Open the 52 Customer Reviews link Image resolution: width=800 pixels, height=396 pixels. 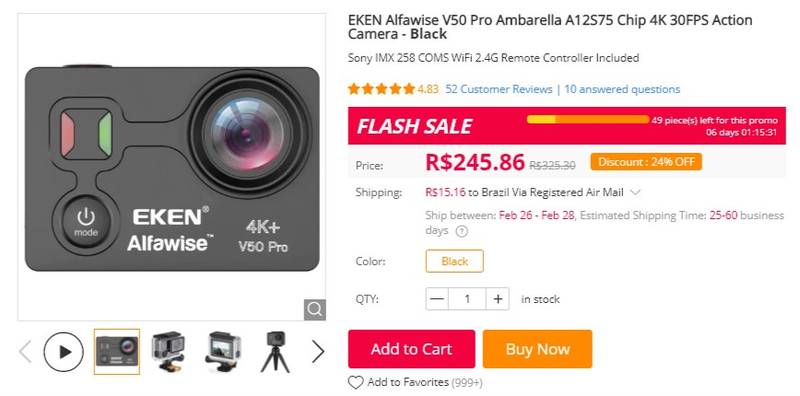coord(498,89)
